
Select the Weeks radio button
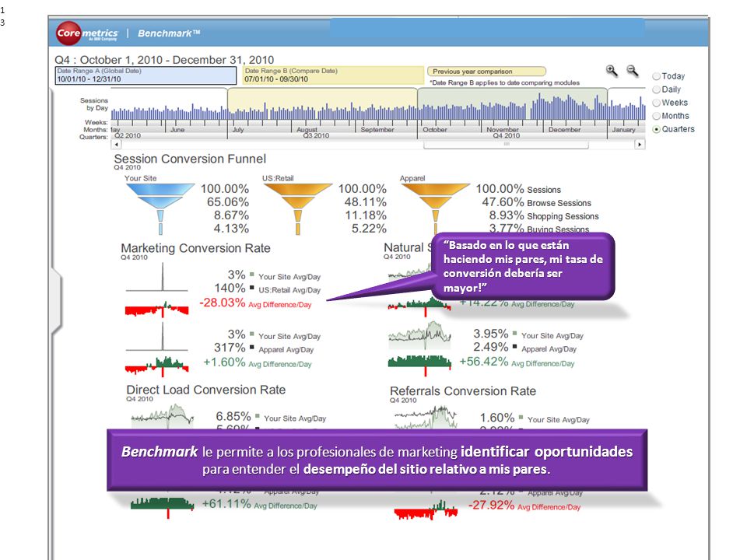tap(657, 103)
